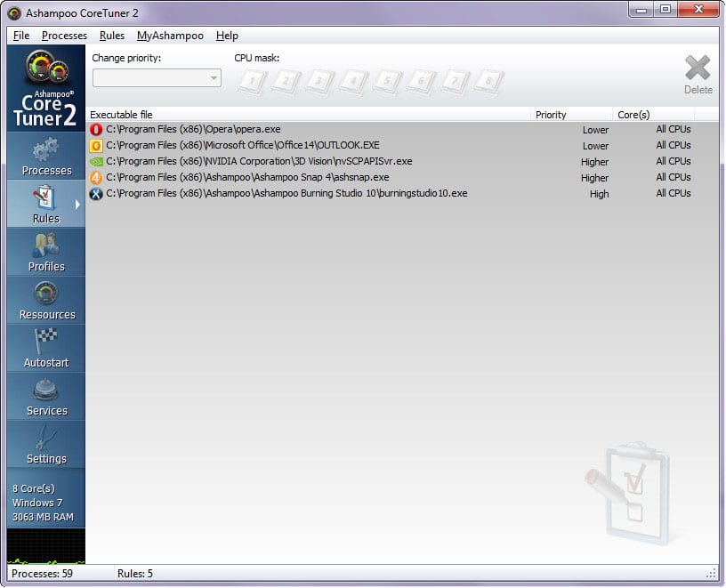Image resolution: width=726 pixels, height=588 pixels.
Task: Click the Higher priority of ashsnap.exe
Action: click(x=595, y=178)
